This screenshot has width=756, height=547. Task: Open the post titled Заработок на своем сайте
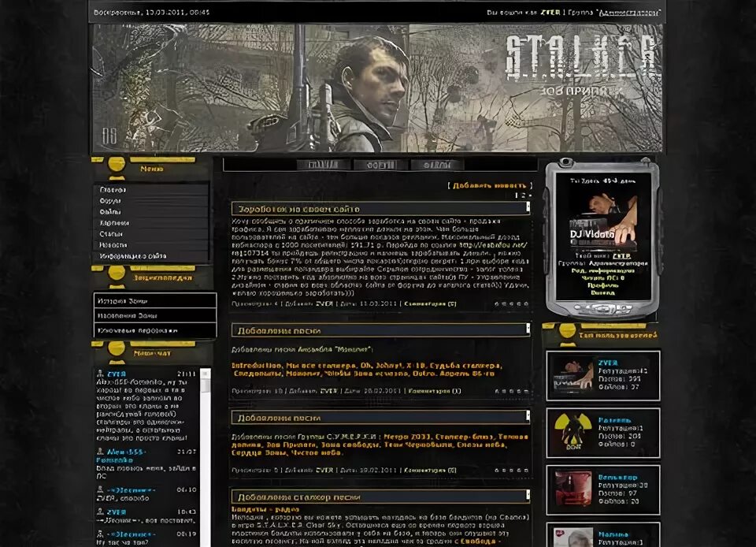(x=299, y=210)
